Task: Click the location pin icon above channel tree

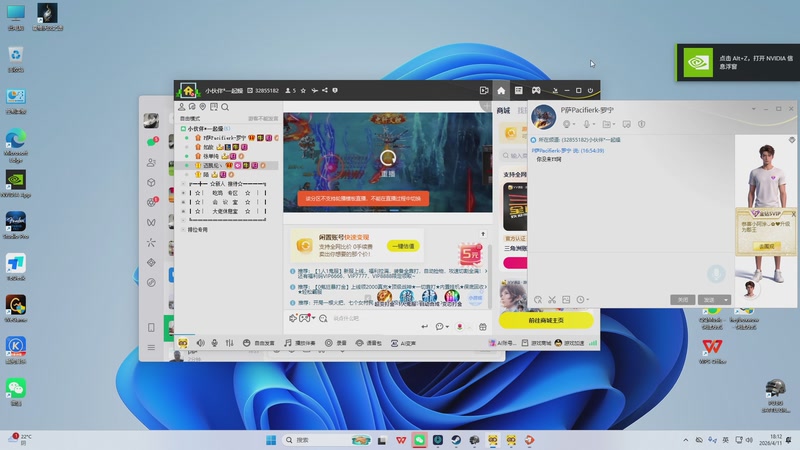Action: click(203, 107)
